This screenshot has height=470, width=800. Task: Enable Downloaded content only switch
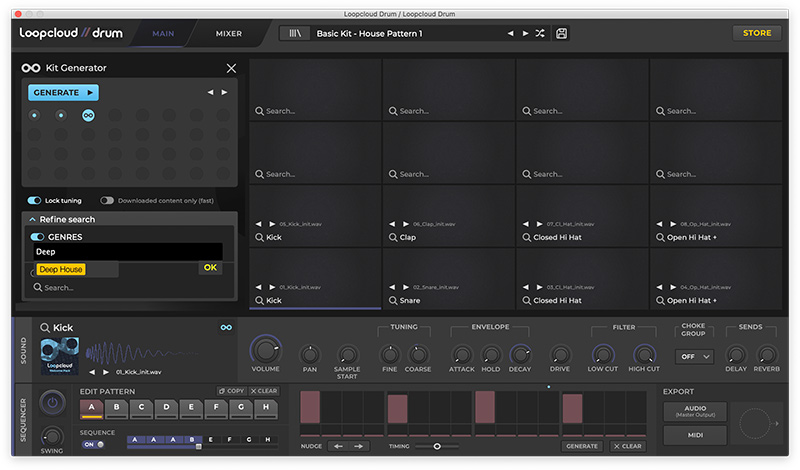[107, 201]
